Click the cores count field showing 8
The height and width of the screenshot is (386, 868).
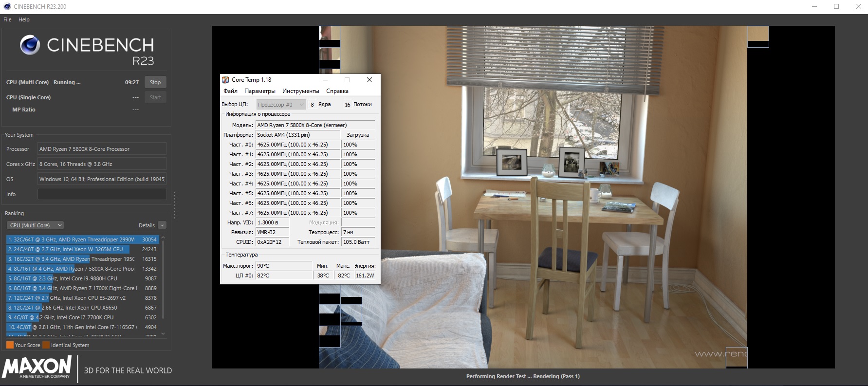tap(312, 105)
